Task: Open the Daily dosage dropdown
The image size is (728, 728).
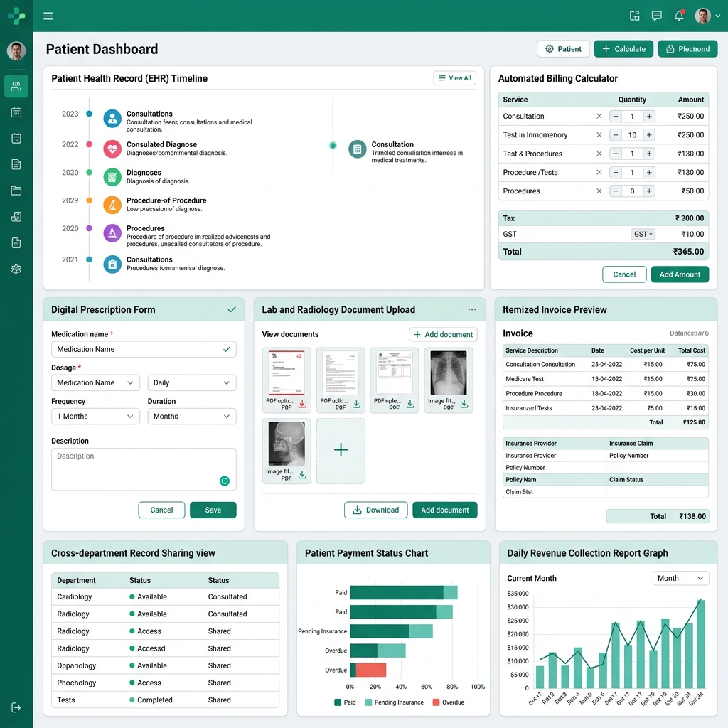Action: coord(192,382)
